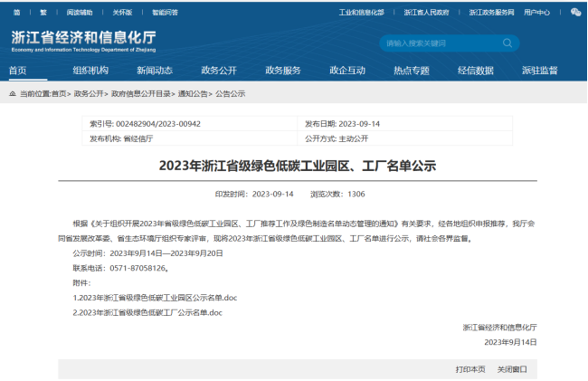This screenshot has height=381, width=588.
Task: Open 阅读辅助 reading assistance
Action: [79, 13]
